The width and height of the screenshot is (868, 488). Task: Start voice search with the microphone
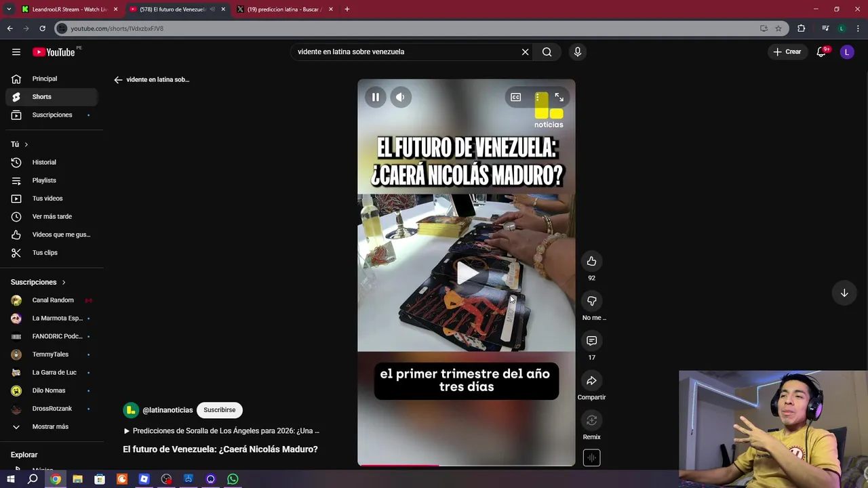[578, 52]
